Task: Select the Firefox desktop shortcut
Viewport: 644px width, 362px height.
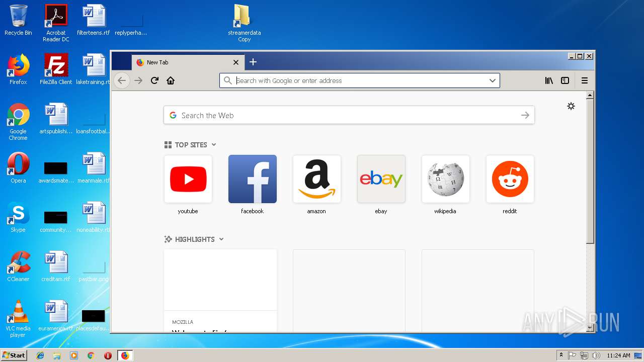Action: pyautogui.click(x=18, y=69)
